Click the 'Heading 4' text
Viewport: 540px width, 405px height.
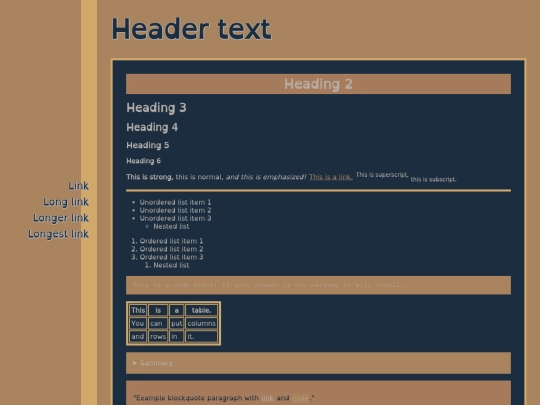click(152, 127)
